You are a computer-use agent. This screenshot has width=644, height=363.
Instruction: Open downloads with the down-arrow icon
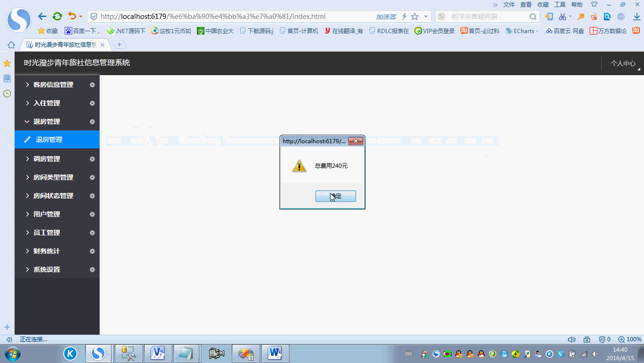point(636,17)
